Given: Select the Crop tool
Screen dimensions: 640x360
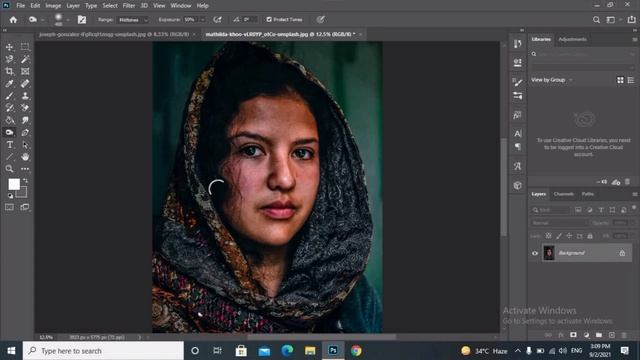Looking at the screenshot, I should (x=9, y=71).
